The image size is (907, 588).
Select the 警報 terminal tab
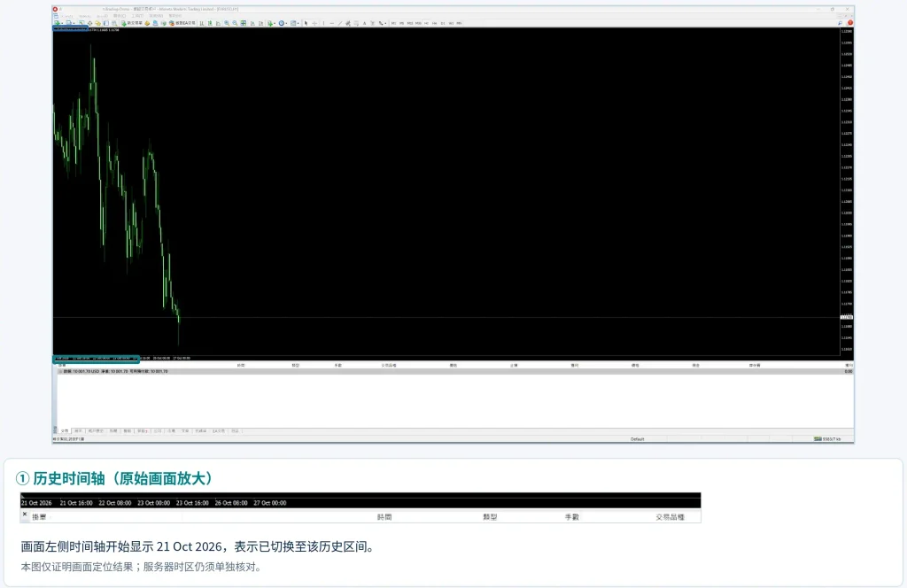point(128,430)
